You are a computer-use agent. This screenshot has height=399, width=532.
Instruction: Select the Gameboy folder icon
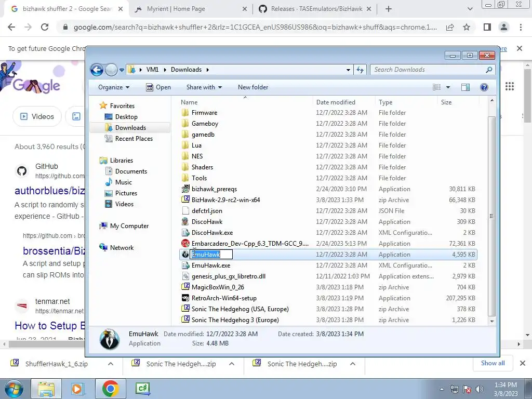tap(185, 124)
